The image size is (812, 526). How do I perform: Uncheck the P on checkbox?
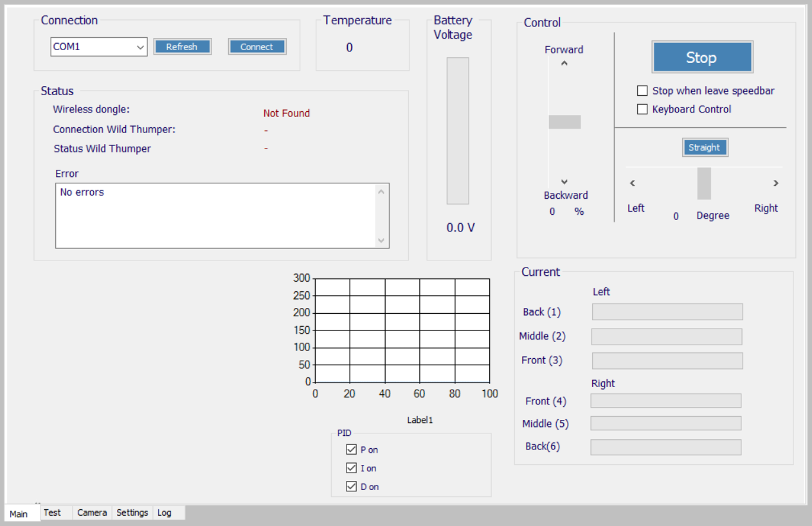(351, 449)
